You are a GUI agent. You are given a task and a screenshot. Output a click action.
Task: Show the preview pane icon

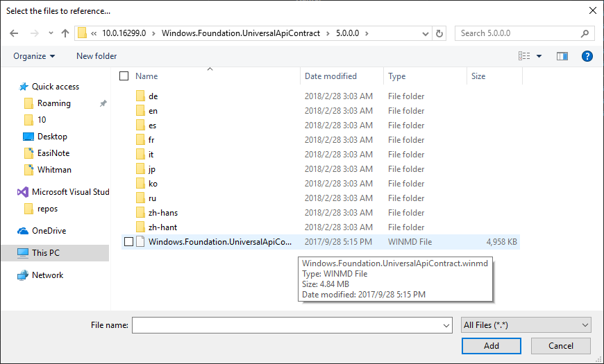coord(562,56)
